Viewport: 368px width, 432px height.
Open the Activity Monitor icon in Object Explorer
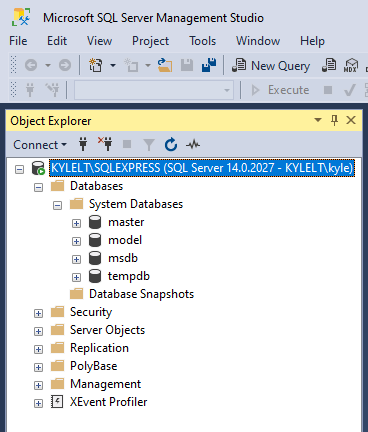[193, 145]
